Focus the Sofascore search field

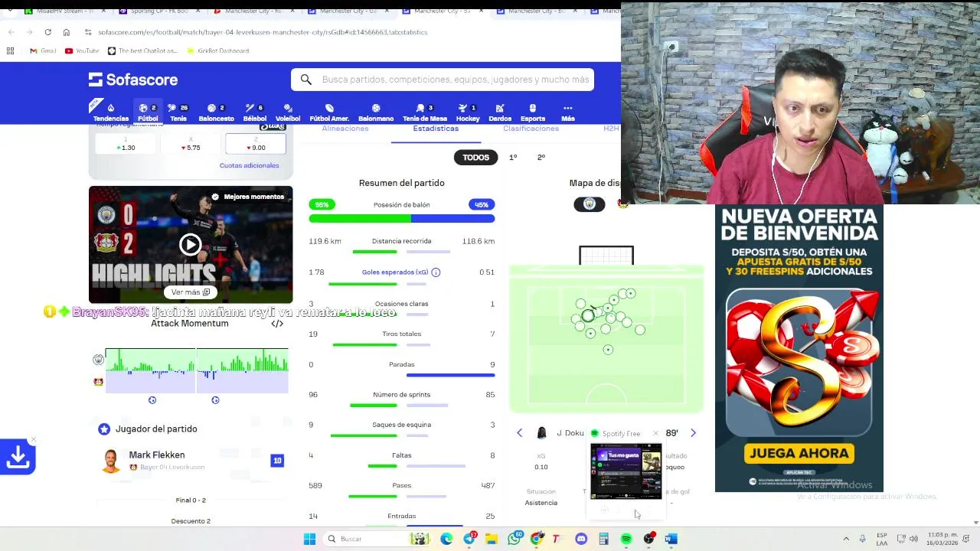coord(443,80)
